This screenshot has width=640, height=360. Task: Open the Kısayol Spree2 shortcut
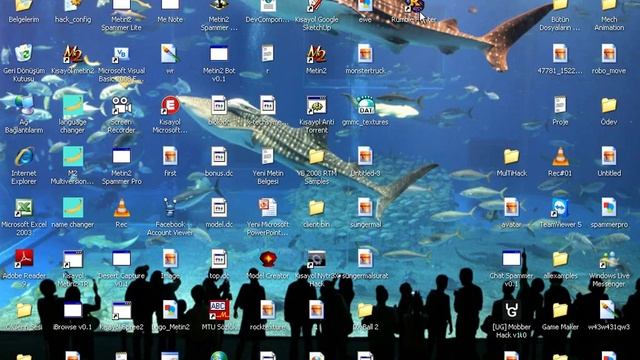coord(121,311)
